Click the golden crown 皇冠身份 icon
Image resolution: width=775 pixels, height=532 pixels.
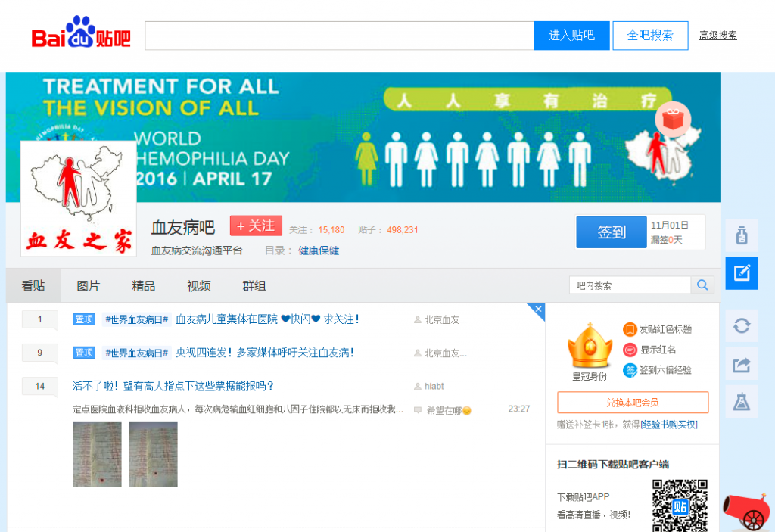(590, 346)
